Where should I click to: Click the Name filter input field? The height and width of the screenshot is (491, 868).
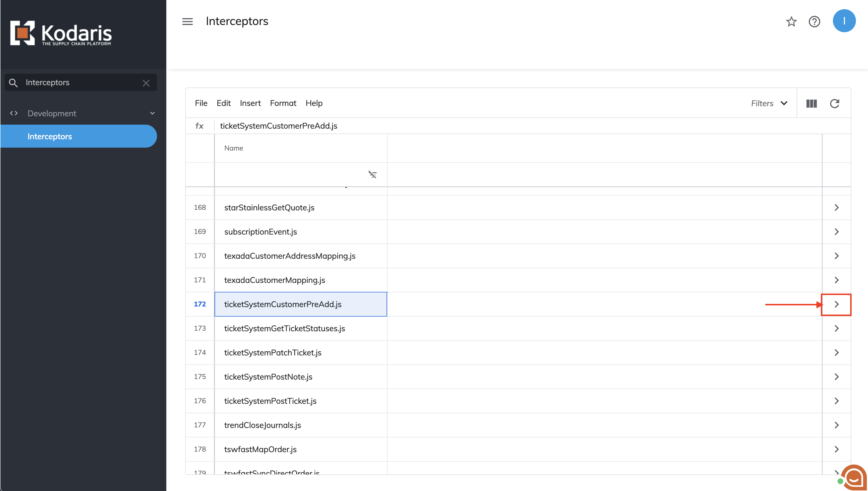coord(290,175)
